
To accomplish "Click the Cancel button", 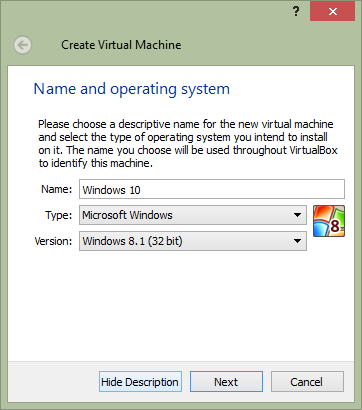I will click(307, 382).
